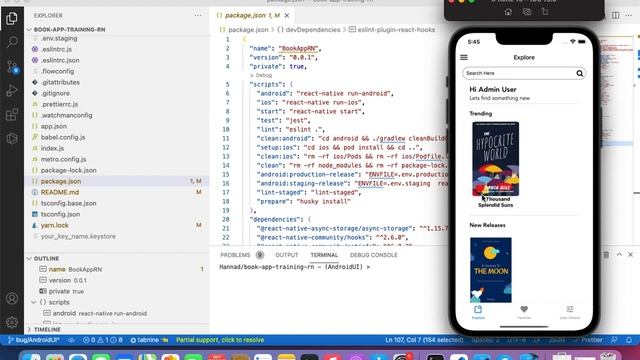Image resolution: width=640 pixels, height=360 pixels.
Task: Click the simulator rotate device icon
Action: 545,12
